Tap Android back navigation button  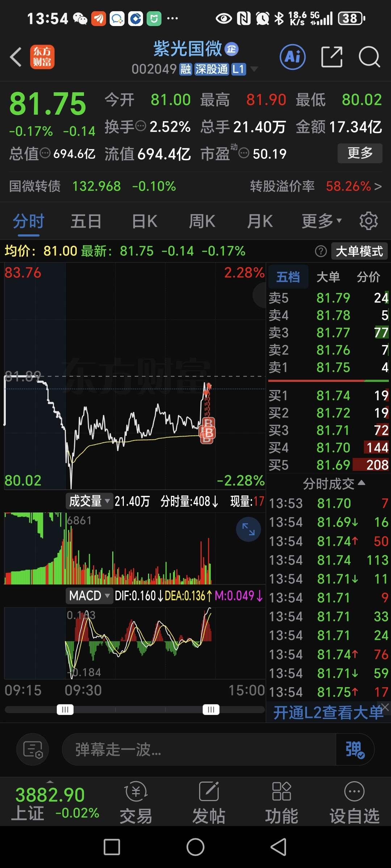(279, 847)
